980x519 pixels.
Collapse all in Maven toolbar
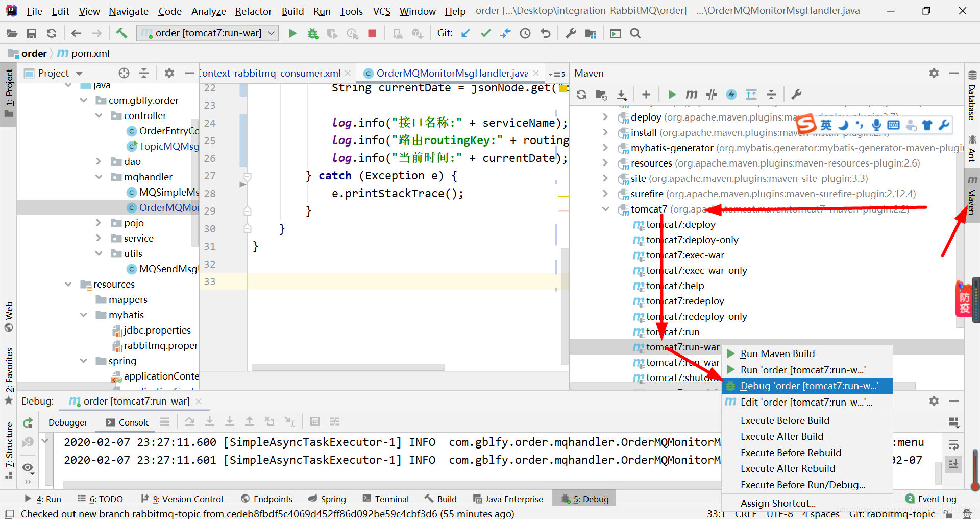click(x=771, y=95)
